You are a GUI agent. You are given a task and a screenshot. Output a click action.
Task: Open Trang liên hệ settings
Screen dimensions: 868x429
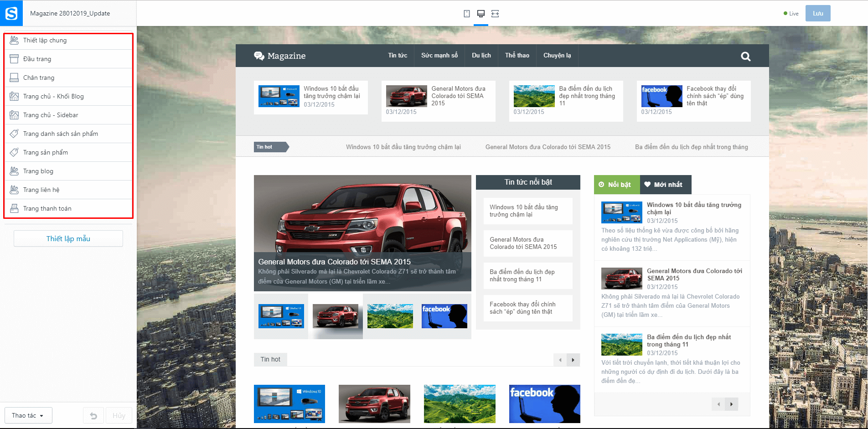coord(68,190)
